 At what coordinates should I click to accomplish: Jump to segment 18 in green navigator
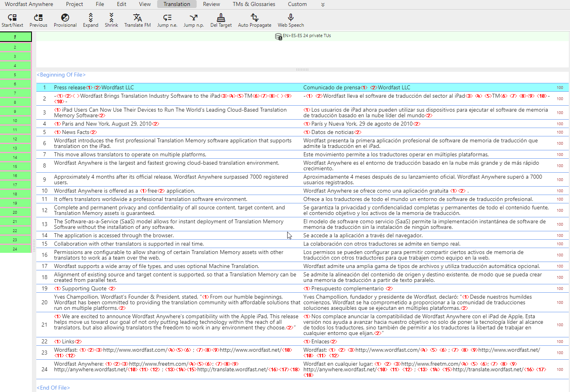coord(16,194)
